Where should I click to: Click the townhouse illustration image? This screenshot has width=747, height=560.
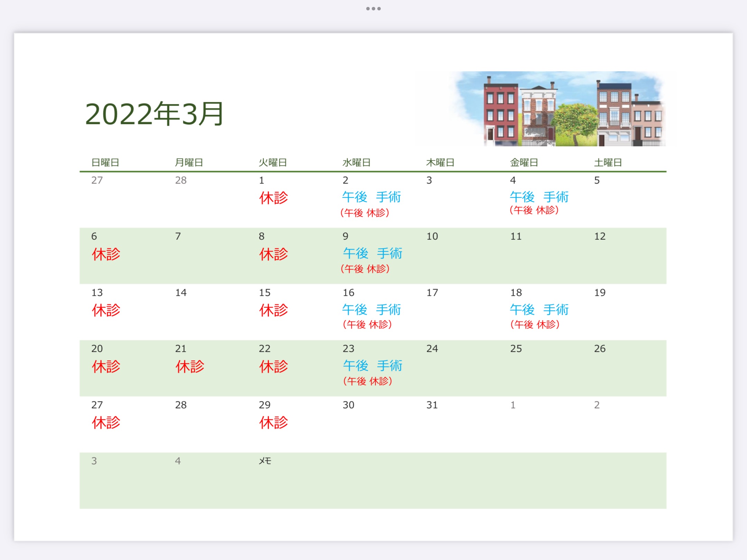(557, 109)
